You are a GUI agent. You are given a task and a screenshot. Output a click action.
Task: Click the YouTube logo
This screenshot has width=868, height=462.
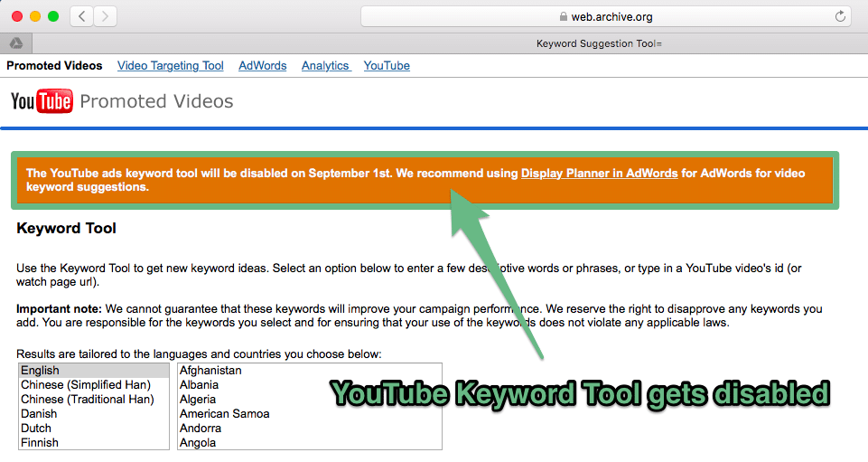[42, 101]
